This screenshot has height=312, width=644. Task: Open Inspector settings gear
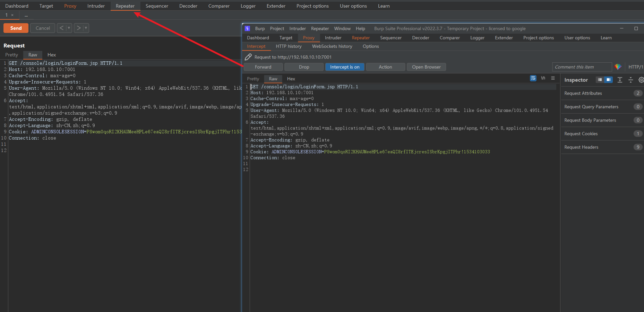coord(641,80)
